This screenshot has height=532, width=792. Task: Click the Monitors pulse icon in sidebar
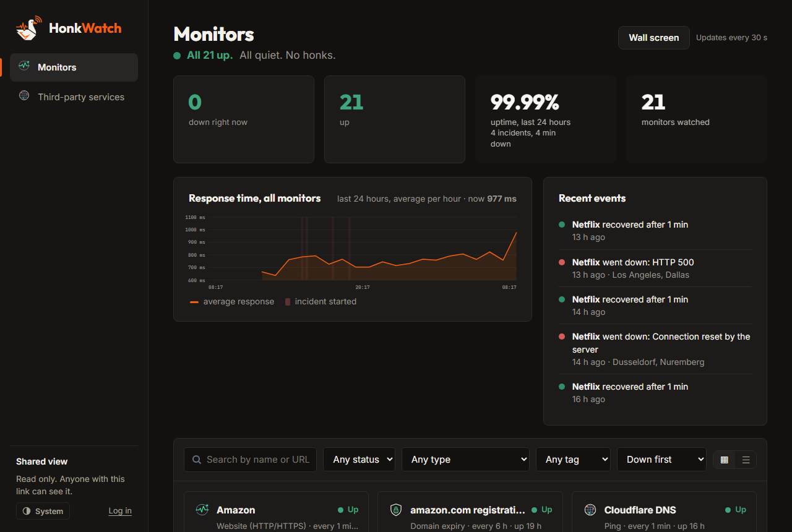(x=24, y=66)
